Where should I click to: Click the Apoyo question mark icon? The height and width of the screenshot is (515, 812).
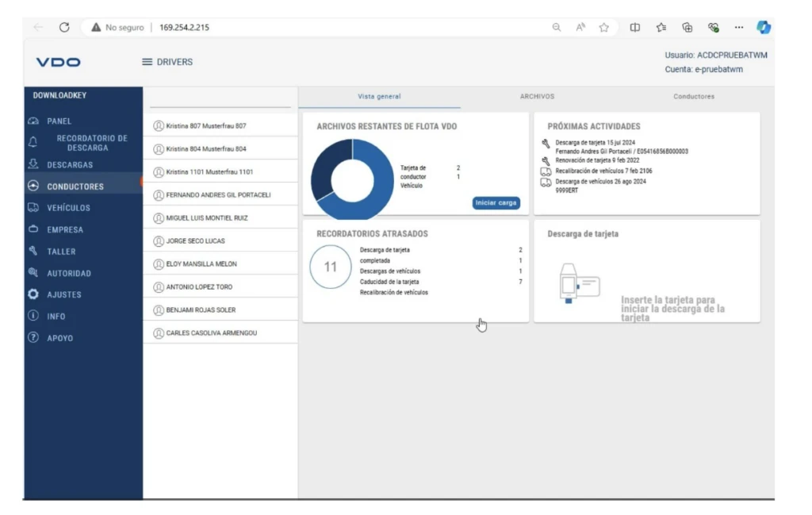coord(33,337)
